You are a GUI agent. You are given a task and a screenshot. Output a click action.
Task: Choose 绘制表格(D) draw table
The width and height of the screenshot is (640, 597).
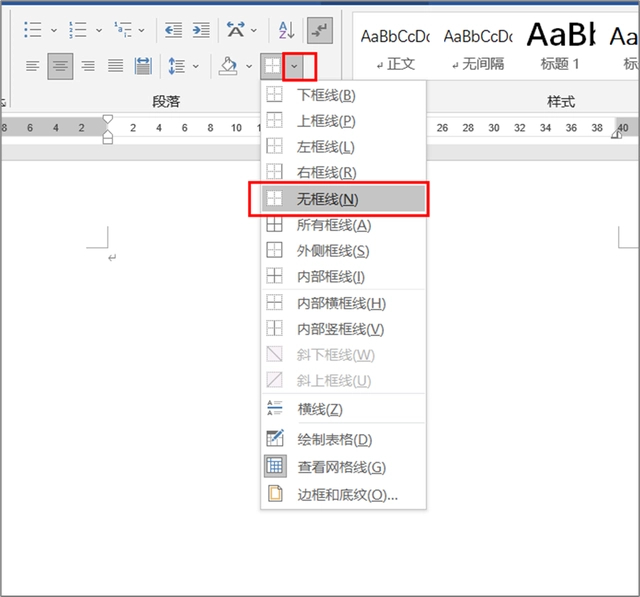pyautogui.click(x=343, y=439)
